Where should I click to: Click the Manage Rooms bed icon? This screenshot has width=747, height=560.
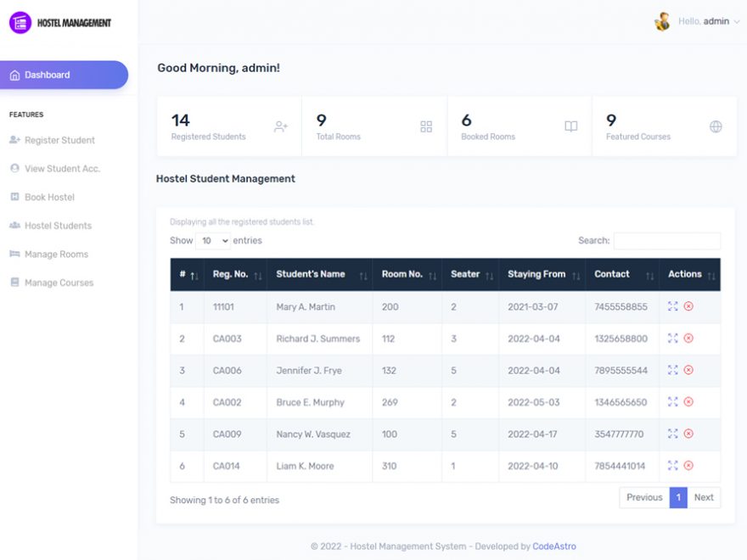click(x=14, y=254)
